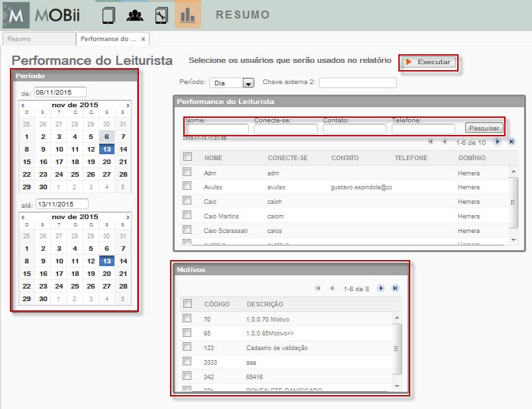The image size is (532, 409).
Task: Check the Caio Martins row
Action: pyautogui.click(x=187, y=215)
